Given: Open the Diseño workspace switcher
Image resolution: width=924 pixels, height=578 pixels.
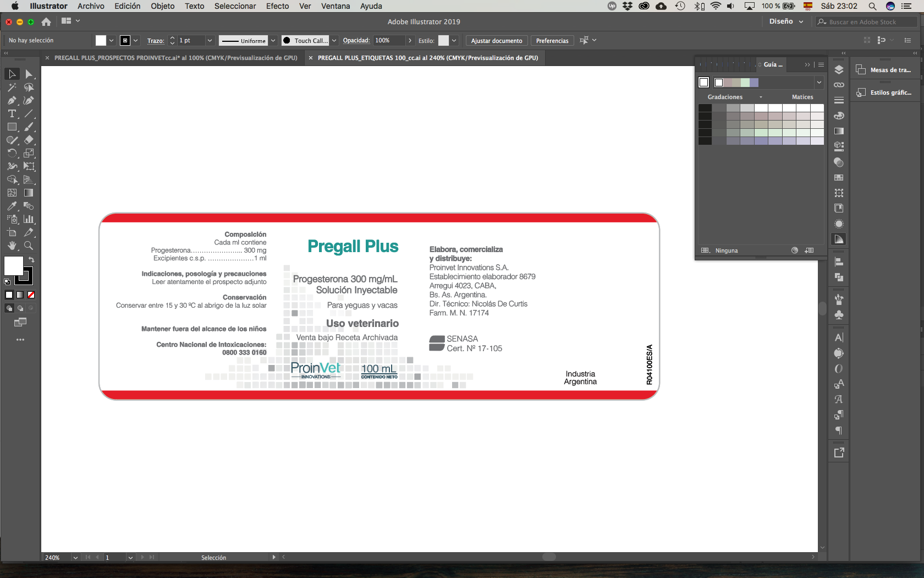Looking at the screenshot, I should [786, 21].
